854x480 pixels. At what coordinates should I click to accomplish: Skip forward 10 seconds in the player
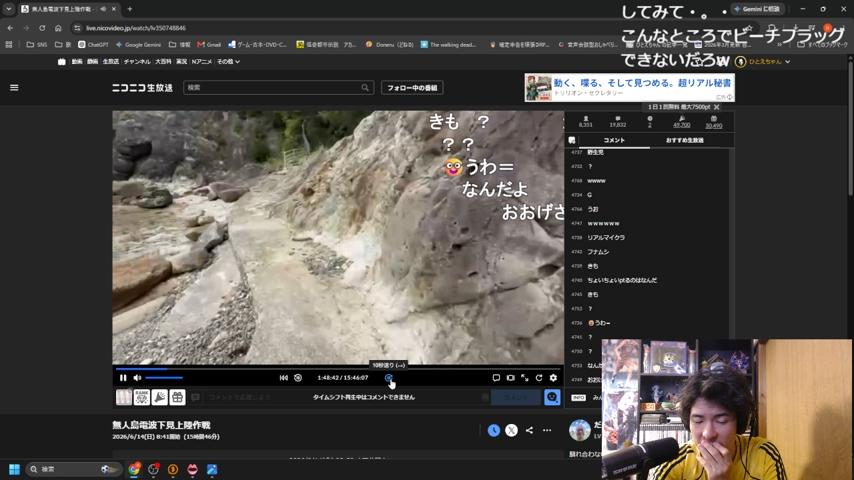(388, 378)
